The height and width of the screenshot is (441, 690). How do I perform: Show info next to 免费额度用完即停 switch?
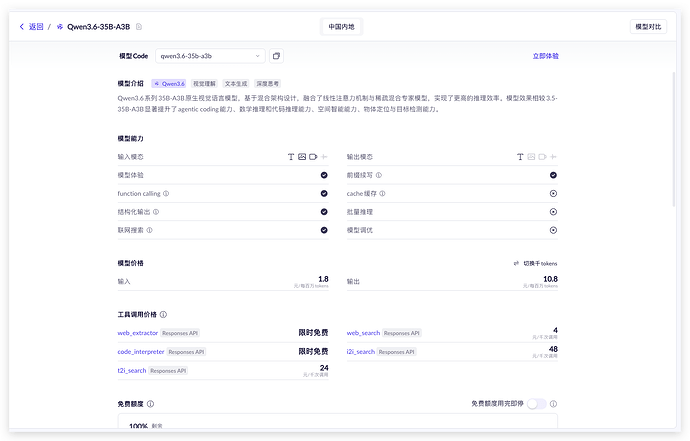point(553,404)
